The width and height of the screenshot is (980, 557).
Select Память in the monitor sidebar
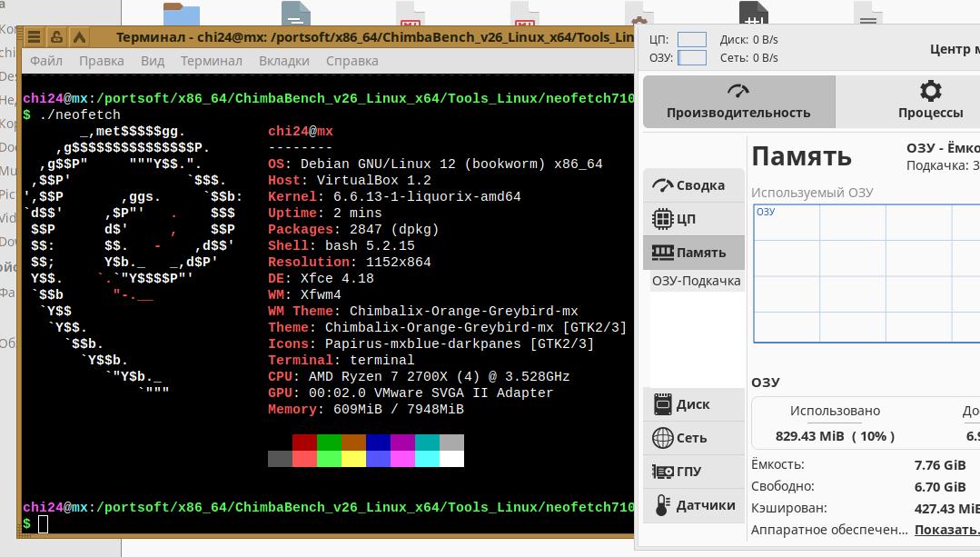[694, 253]
